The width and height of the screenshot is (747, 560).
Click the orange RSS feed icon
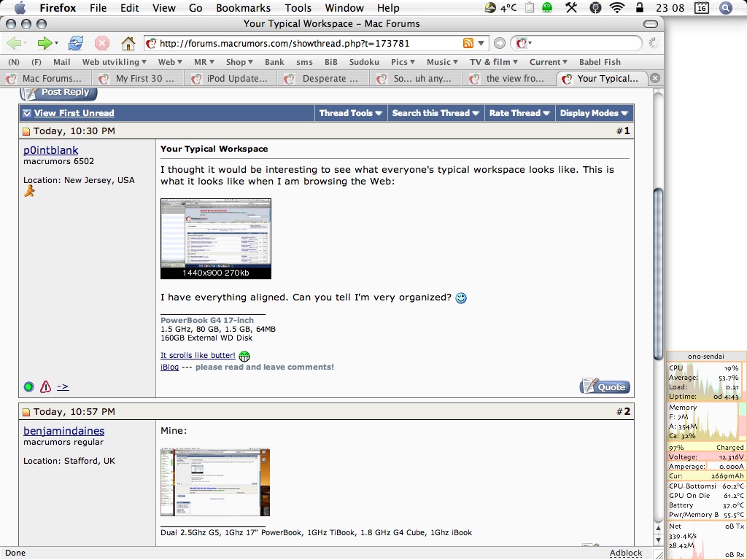pyautogui.click(x=468, y=43)
